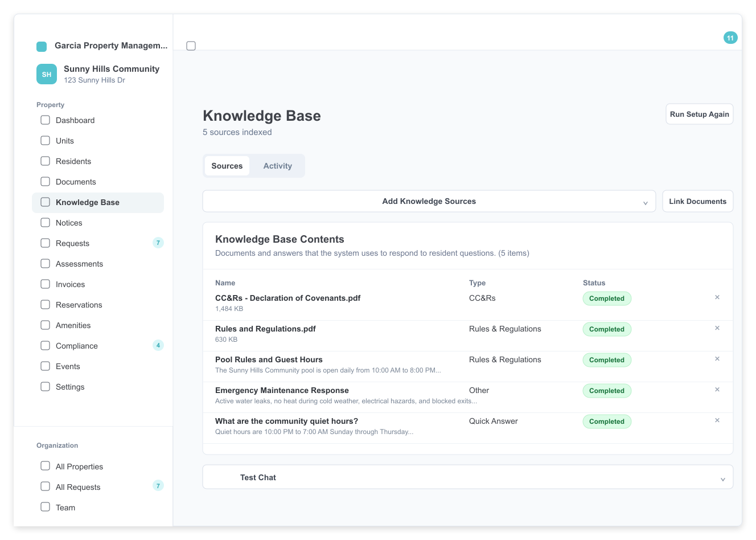The image size is (756, 540).
Task: Click the Name column header
Action: click(225, 283)
